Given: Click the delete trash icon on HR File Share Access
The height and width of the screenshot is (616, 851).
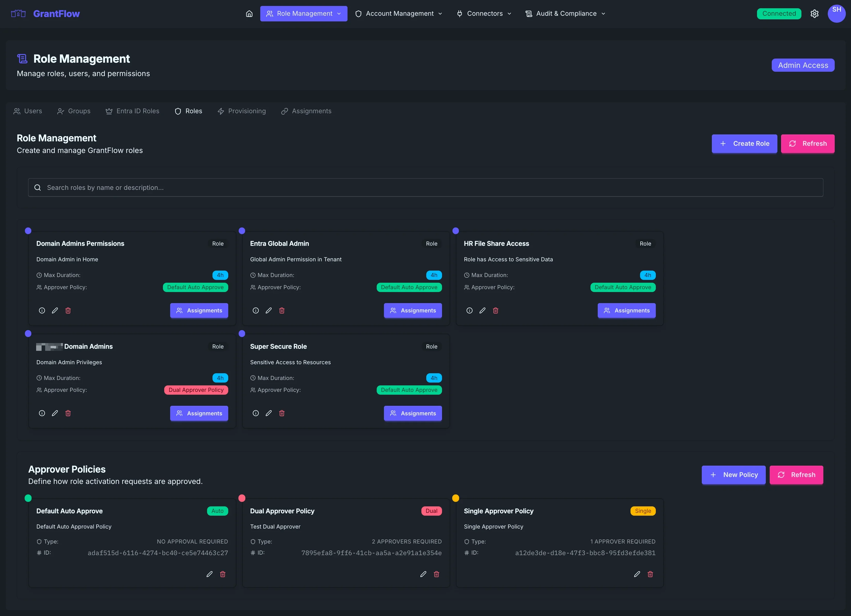Looking at the screenshot, I should 496,310.
